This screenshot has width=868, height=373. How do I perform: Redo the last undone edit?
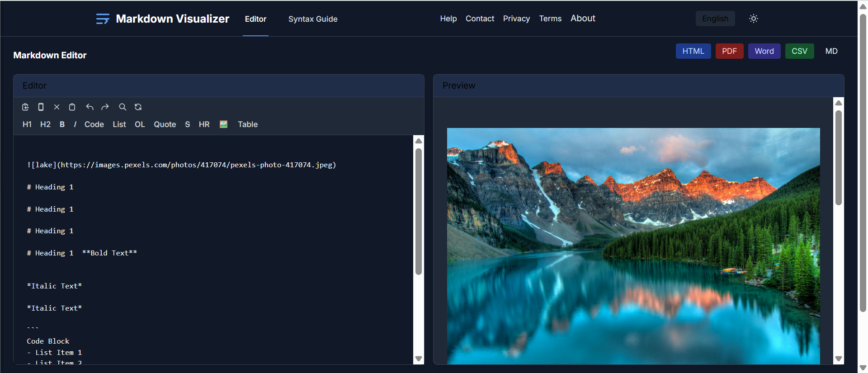[105, 107]
